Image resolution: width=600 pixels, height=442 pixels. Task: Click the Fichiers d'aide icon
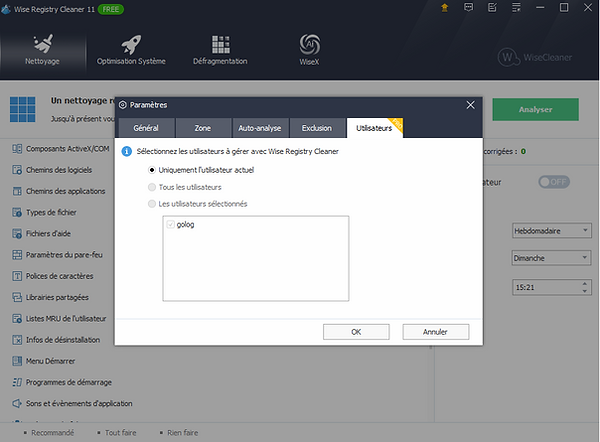pos(17,233)
